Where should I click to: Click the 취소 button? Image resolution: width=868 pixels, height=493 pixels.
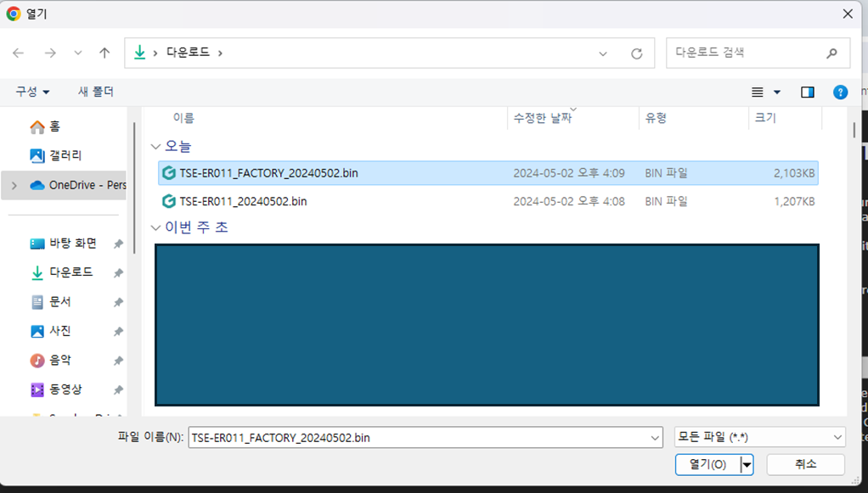(x=805, y=464)
